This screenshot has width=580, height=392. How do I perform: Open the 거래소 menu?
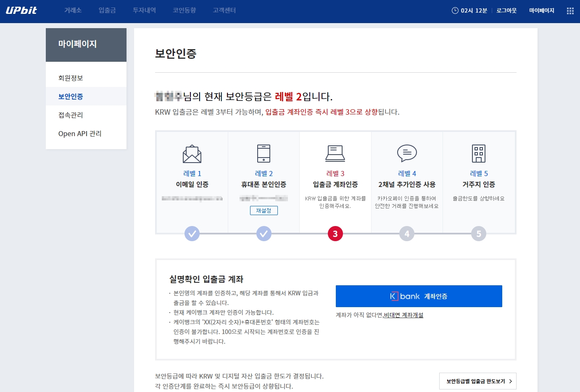pyautogui.click(x=73, y=11)
